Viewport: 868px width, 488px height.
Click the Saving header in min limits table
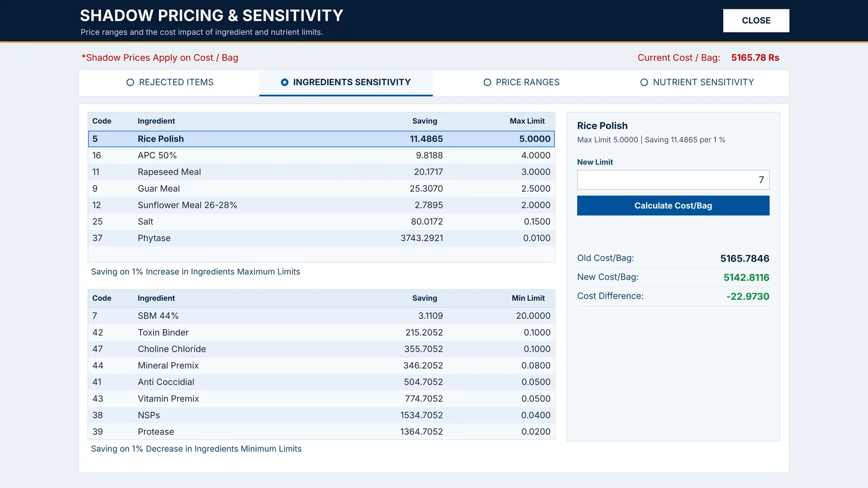pyautogui.click(x=425, y=298)
